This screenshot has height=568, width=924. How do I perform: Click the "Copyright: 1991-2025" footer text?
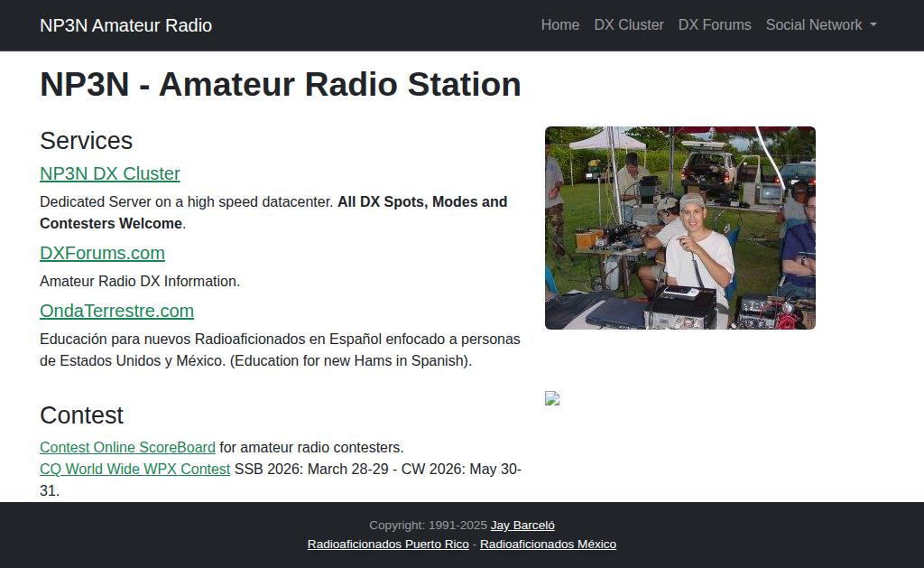point(428,526)
